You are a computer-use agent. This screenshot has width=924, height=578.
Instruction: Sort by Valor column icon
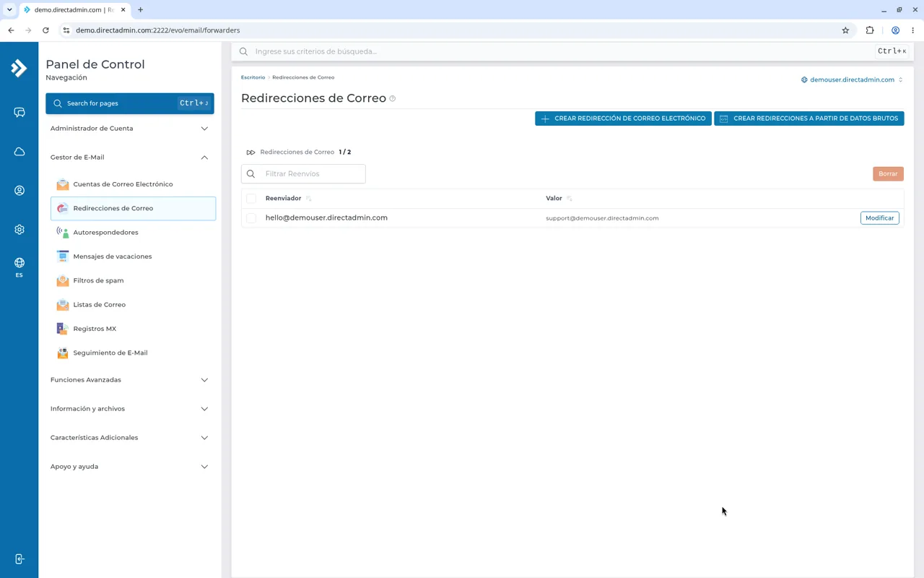click(569, 199)
